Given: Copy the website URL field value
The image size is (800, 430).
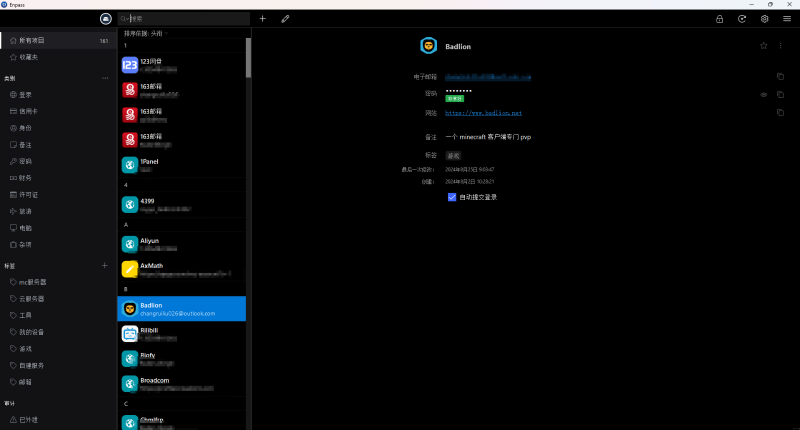Looking at the screenshot, I should [x=780, y=112].
